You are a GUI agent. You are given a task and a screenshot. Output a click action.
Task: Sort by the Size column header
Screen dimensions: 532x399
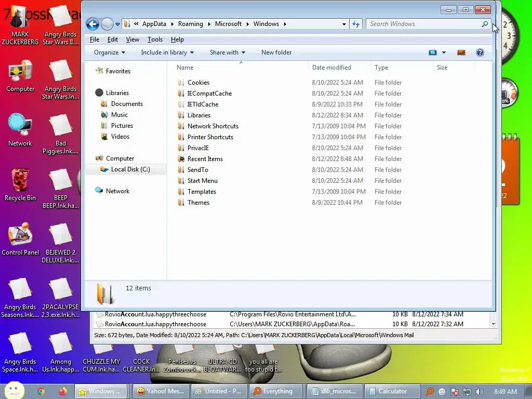pos(454,67)
